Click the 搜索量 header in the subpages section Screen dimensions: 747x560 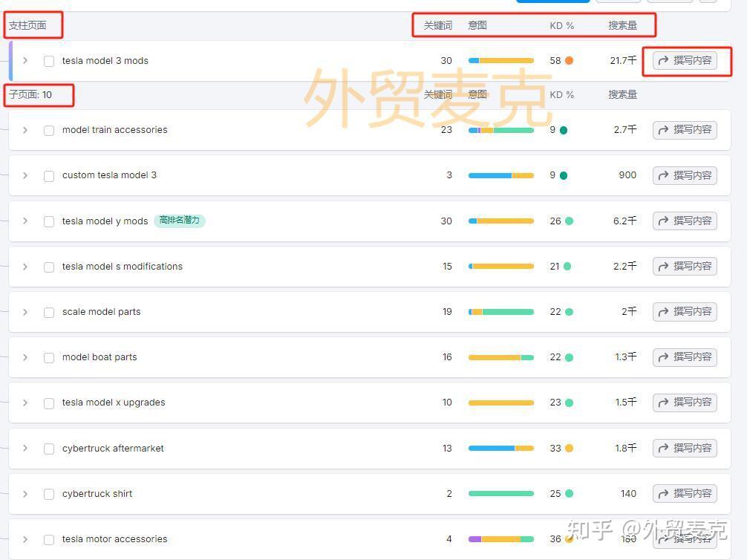coord(623,94)
